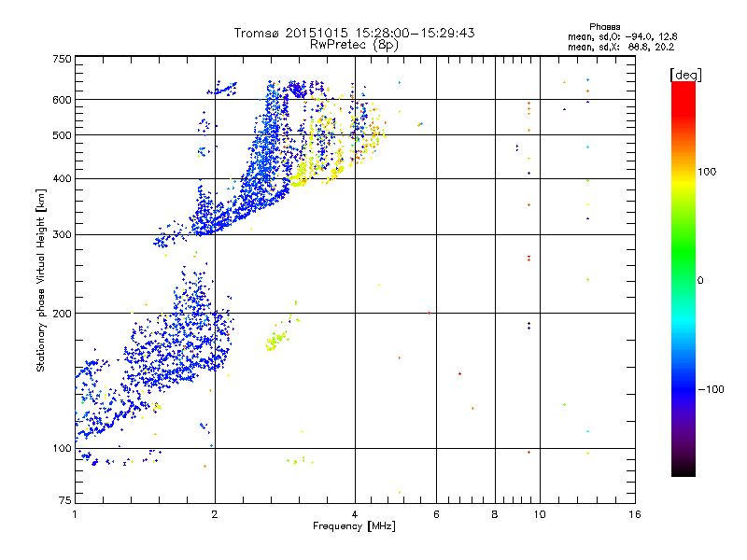Click the '100' colorbar tick label
Screen dimensions: 747x560
tap(707, 172)
